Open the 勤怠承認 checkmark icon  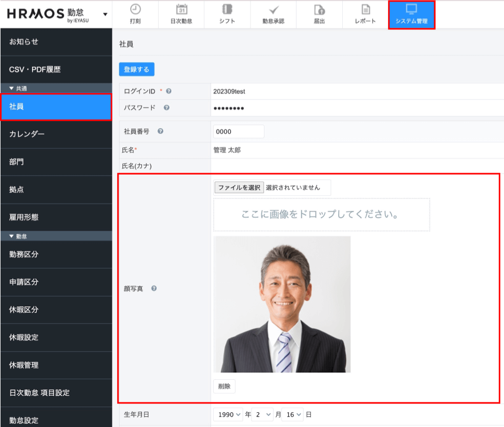pyautogui.click(x=273, y=9)
